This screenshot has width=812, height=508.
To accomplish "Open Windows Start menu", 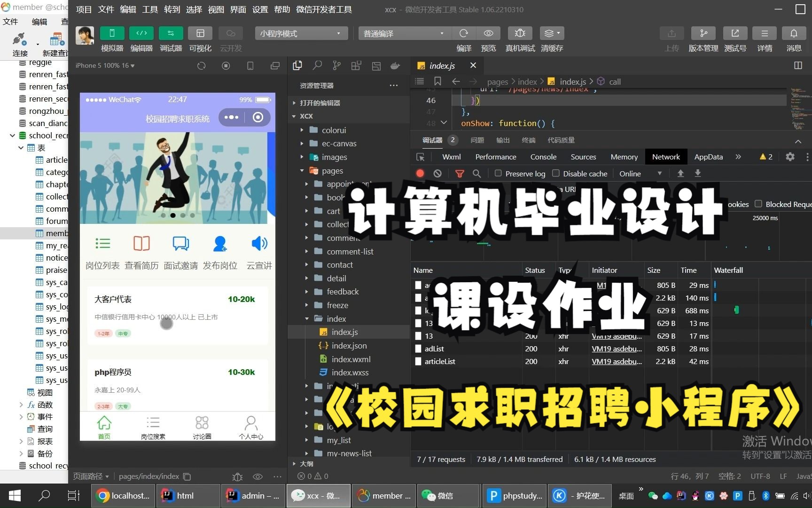I will tap(15, 495).
